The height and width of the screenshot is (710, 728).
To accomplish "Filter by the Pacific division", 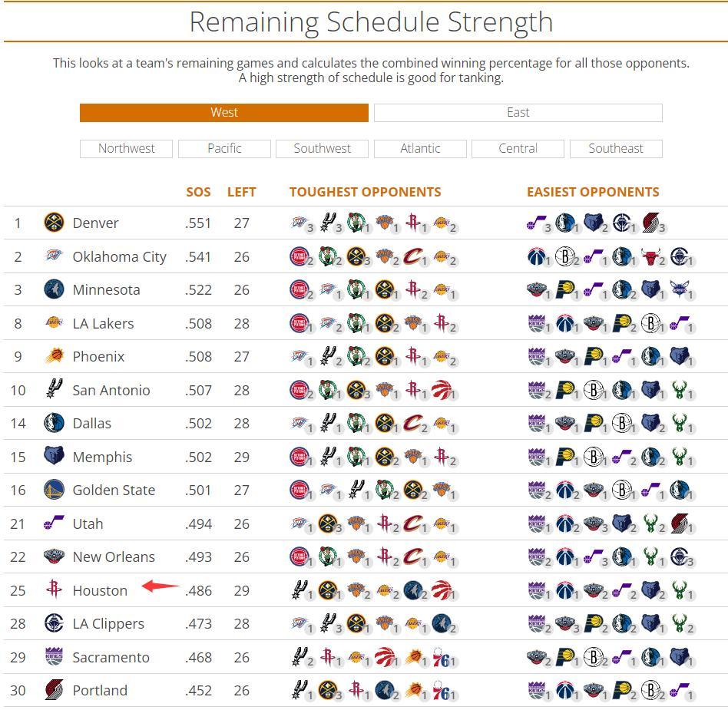I will (x=224, y=149).
